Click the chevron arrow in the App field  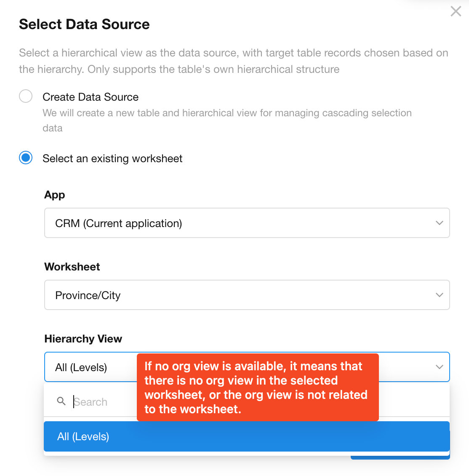pyautogui.click(x=439, y=223)
